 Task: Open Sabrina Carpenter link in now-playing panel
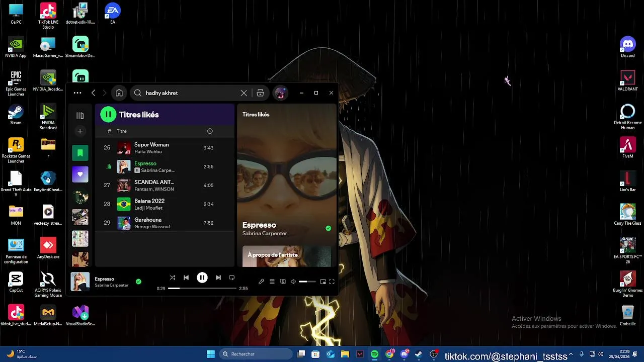click(265, 233)
